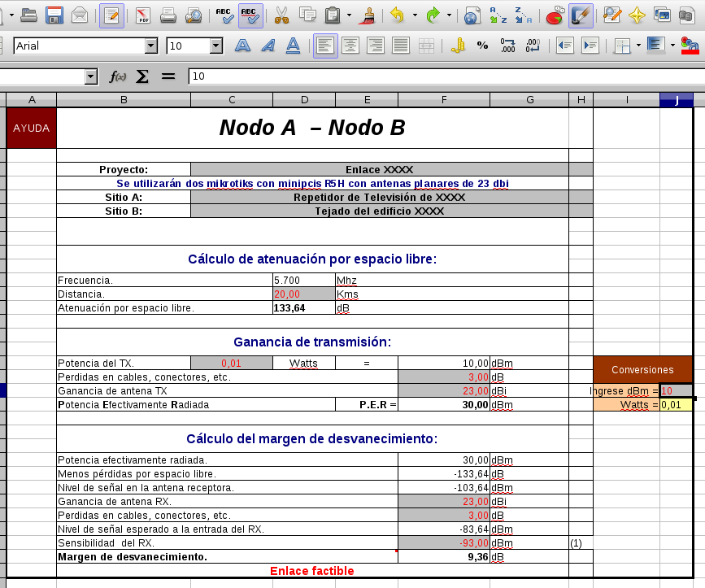Click the Sum sigma button
Image resolution: width=705 pixels, height=588 pixels.
tap(142, 76)
